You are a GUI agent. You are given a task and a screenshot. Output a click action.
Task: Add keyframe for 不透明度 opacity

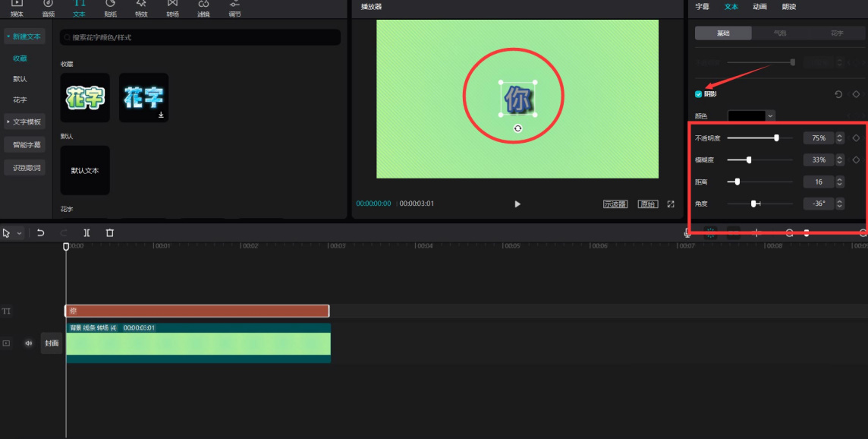click(856, 138)
